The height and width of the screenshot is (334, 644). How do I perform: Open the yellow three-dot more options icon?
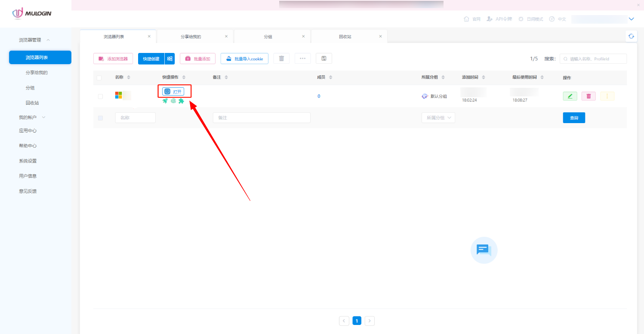607,96
